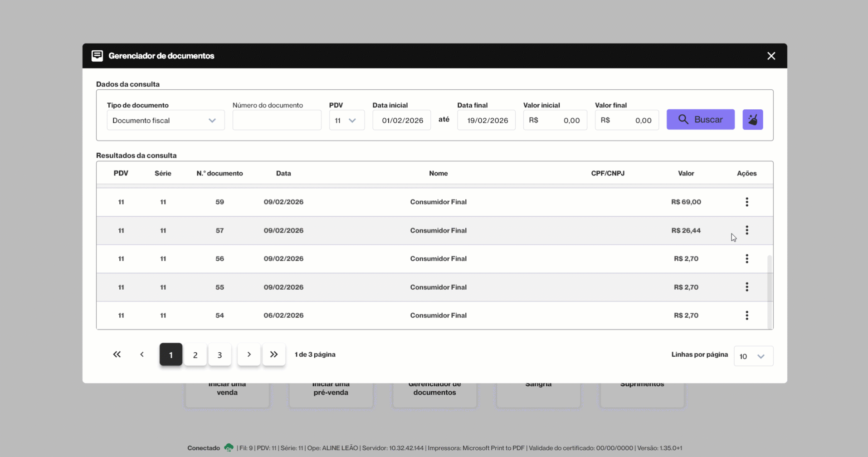Close the Gerenciador de documentos dialog

(x=771, y=56)
